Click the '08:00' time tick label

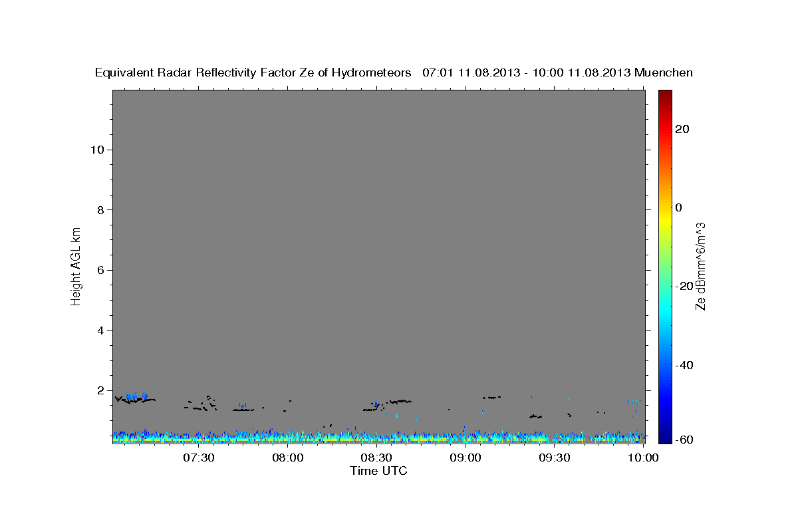pos(288,458)
